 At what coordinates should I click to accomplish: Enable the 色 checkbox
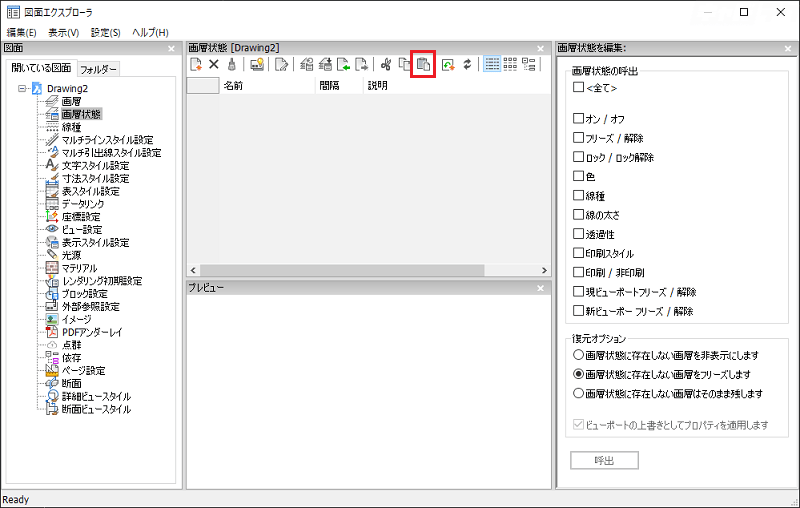pyautogui.click(x=578, y=176)
